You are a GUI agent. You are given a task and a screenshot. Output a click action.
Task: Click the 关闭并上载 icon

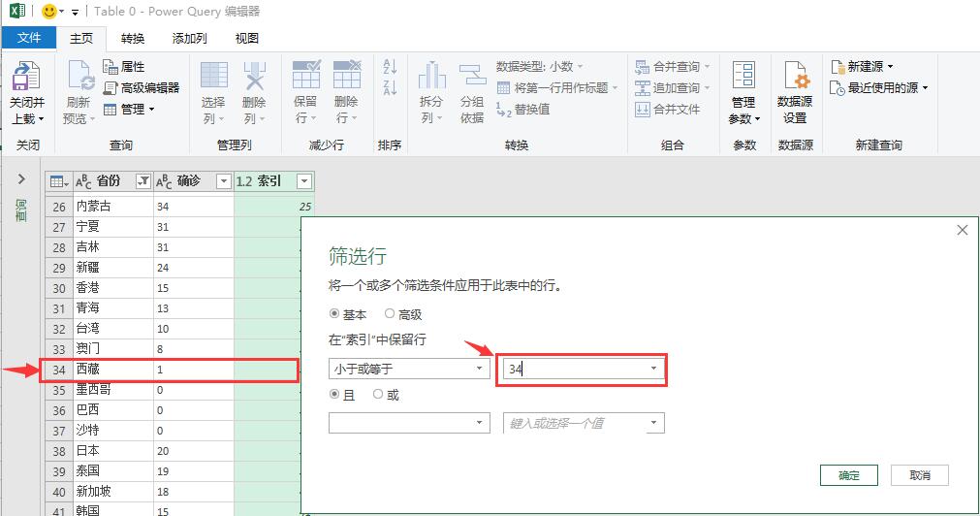pyautogui.click(x=26, y=78)
